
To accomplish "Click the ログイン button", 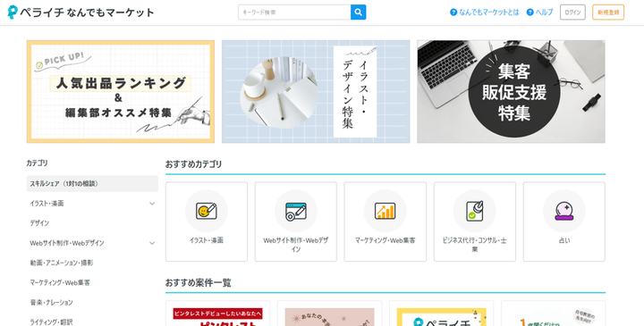I will click(x=572, y=13).
